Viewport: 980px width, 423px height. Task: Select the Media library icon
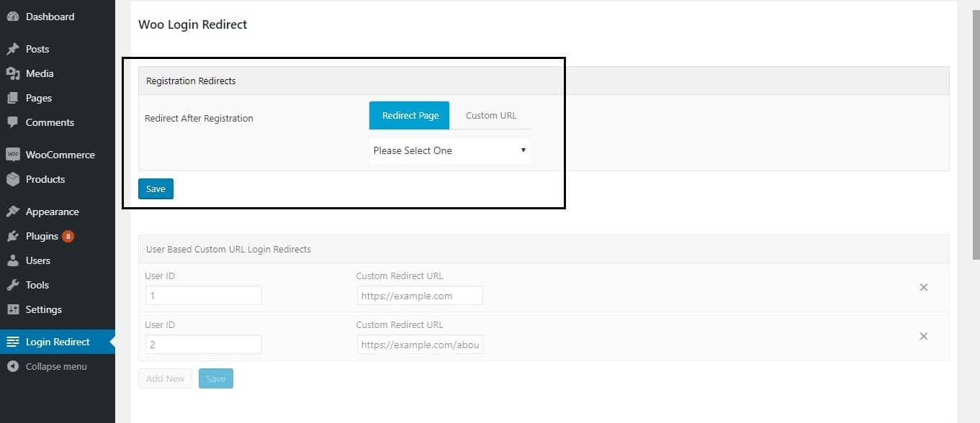(x=13, y=73)
